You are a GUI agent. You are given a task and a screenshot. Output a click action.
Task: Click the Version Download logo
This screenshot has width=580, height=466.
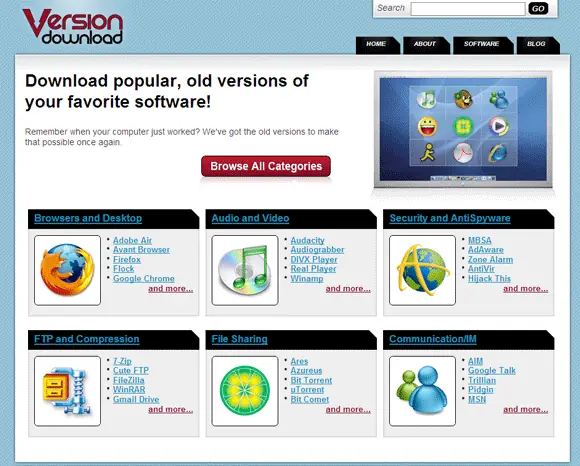pos(72,27)
